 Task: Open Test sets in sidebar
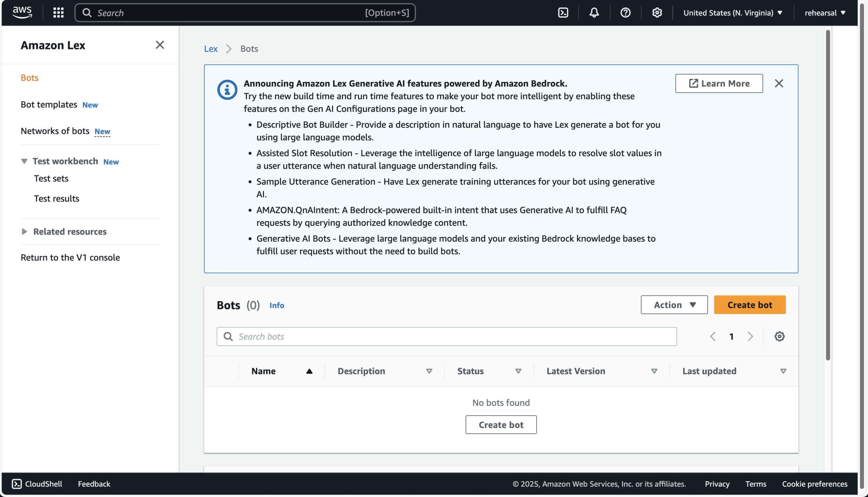coord(51,179)
